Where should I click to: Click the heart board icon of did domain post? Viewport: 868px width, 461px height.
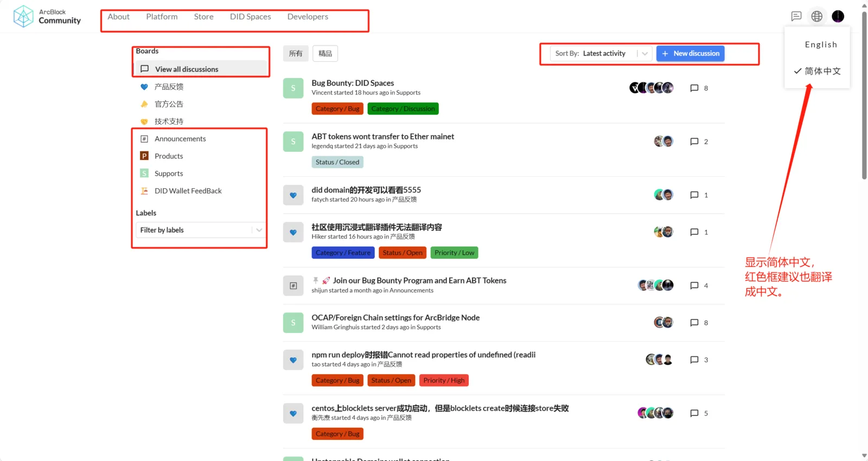click(x=293, y=195)
